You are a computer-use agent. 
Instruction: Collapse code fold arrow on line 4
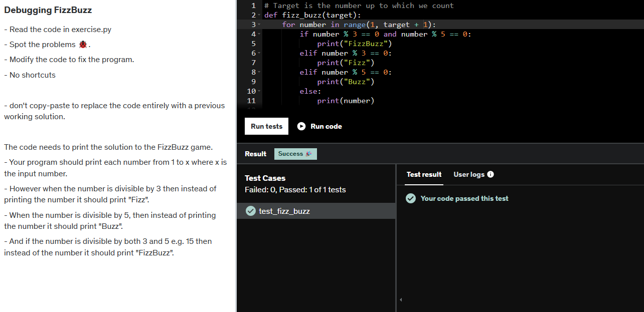pos(259,35)
